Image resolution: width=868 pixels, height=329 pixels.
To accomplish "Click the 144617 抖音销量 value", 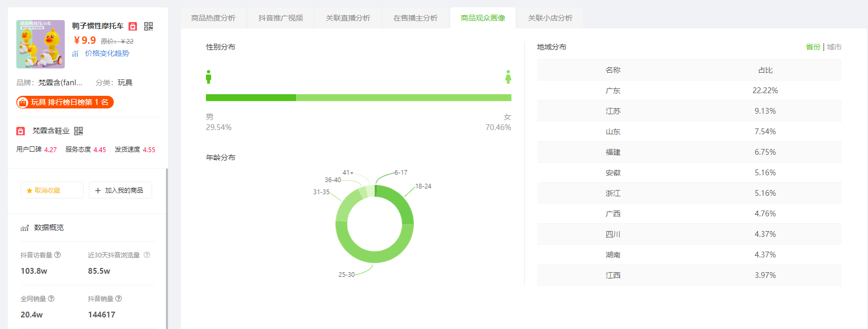I will 102,315.
